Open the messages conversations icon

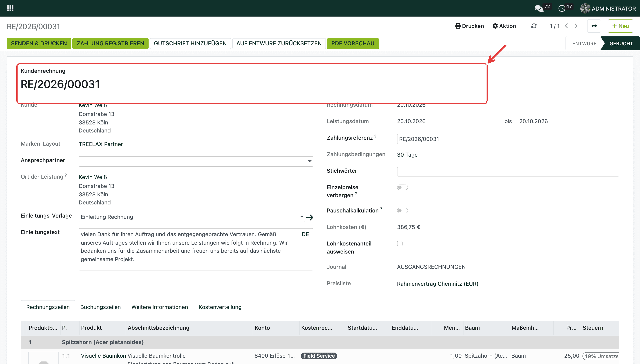(x=539, y=8)
